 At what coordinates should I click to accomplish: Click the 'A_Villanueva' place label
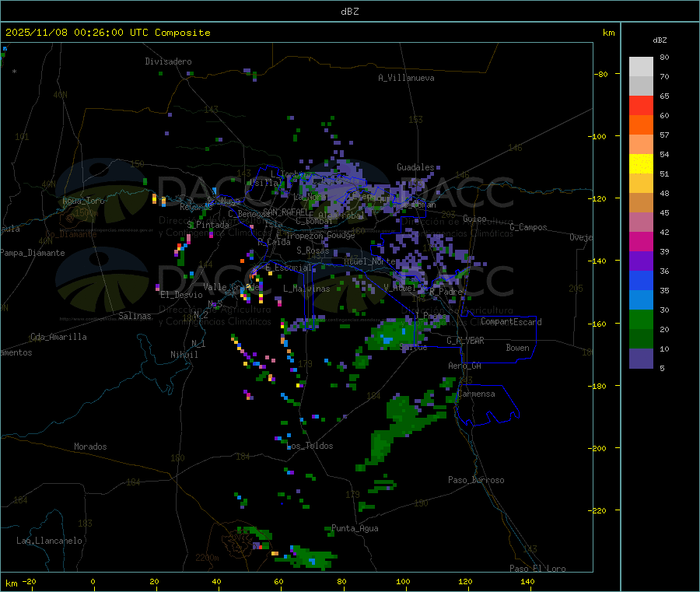[x=406, y=78]
